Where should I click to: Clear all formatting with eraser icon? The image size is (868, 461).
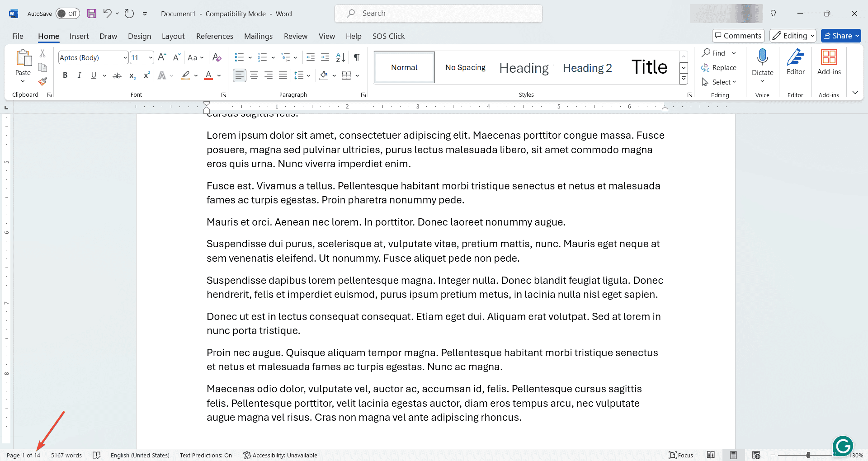click(x=217, y=57)
